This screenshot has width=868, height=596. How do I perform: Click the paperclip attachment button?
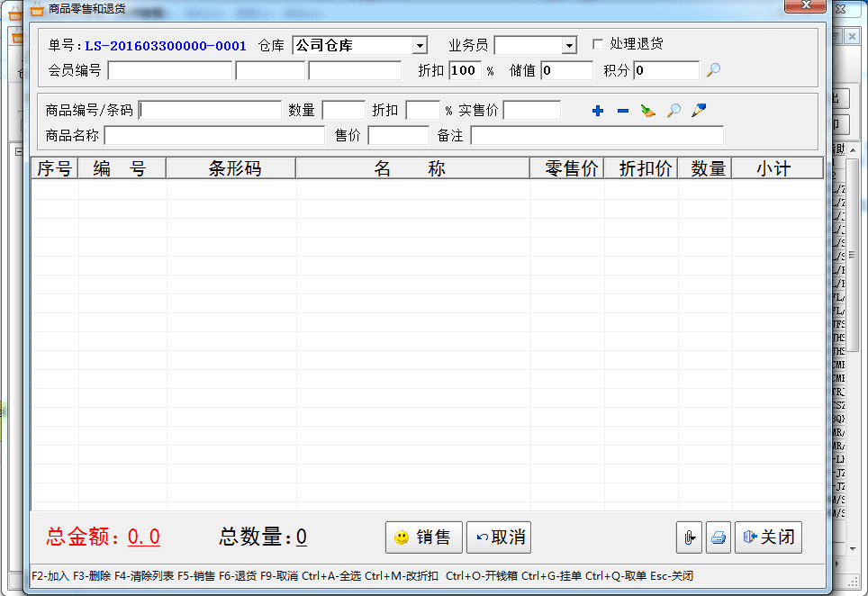[x=688, y=537]
